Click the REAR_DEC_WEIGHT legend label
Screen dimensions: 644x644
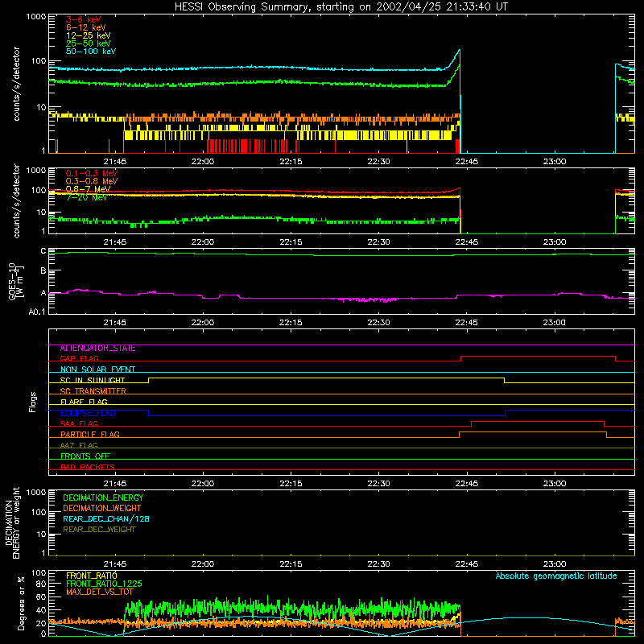coord(99,530)
